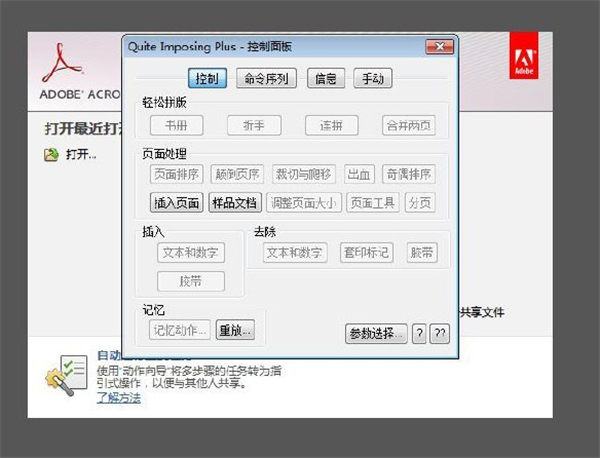Click the Action Wizard checklist icon
Screen dimensions: 600x458
(62, 375)
